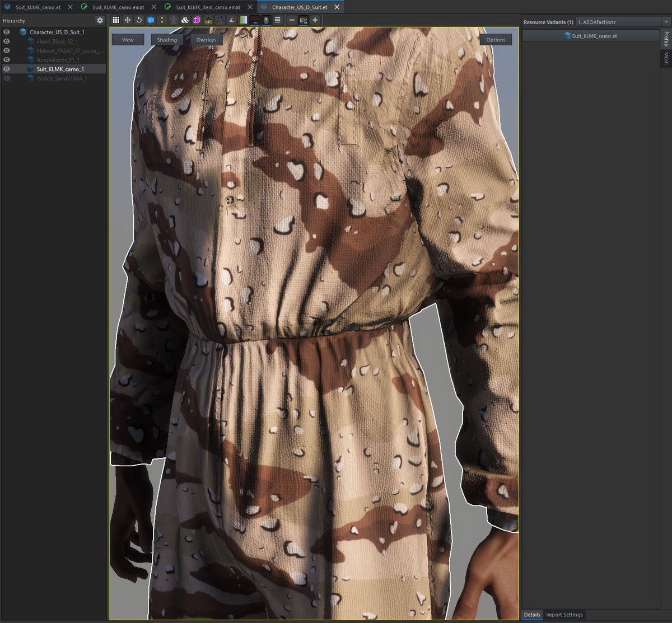Click the Resource Variants (1) label
The height and width of the screenshot is (623, 672).
coord(548,22)
